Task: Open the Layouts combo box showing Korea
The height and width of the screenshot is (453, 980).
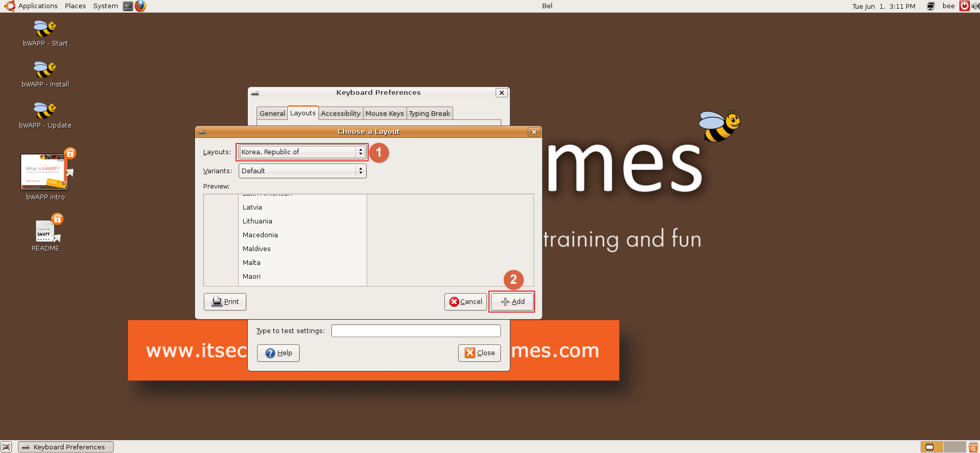Action: coord(302,152)
